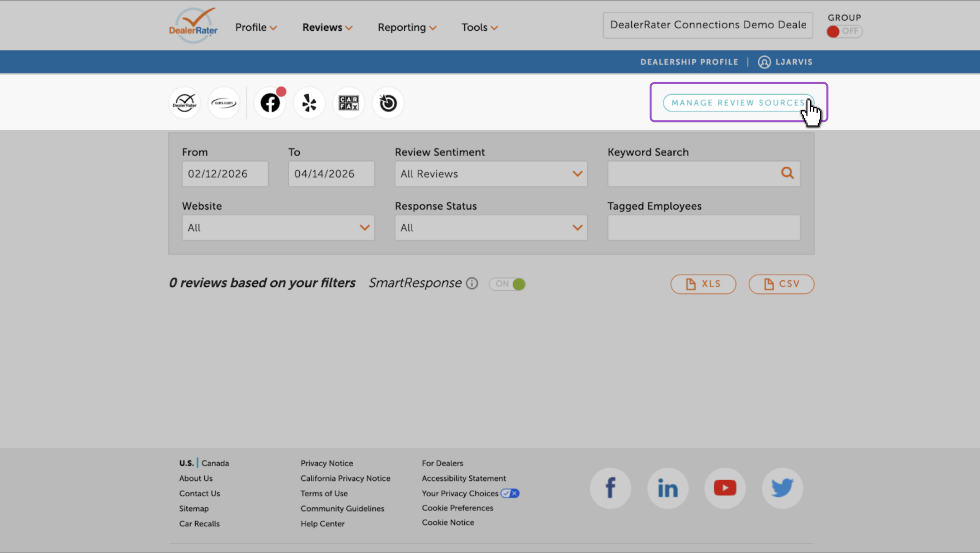Click the From date field
This screenshot has width=980, height=553.
[225, 174]
